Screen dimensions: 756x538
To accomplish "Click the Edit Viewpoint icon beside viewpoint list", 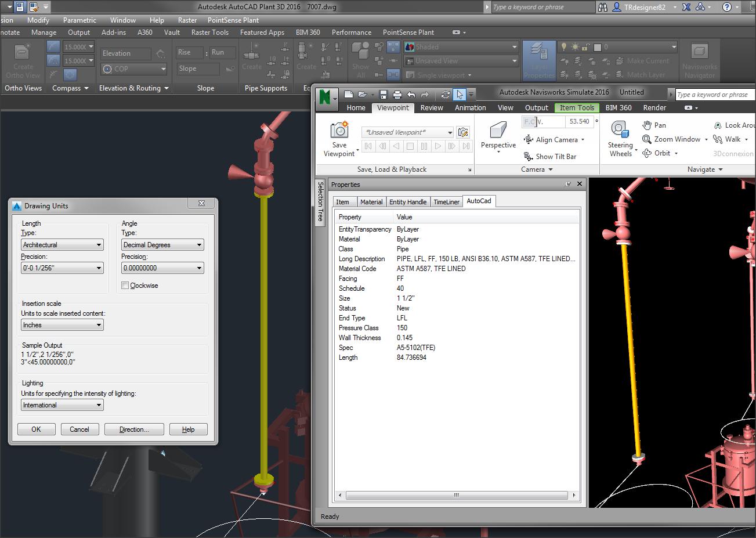I will click(x=463, y=132).
